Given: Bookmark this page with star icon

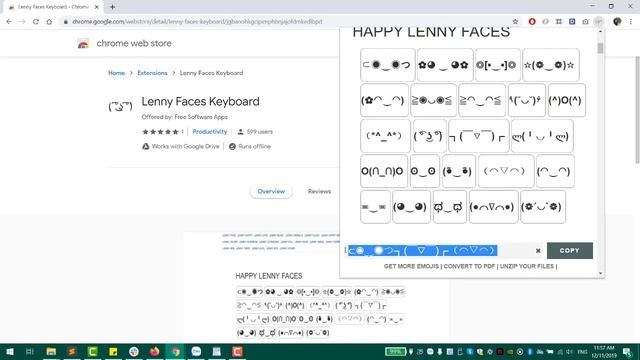Looking at the screenshot, I should (515, 22).
